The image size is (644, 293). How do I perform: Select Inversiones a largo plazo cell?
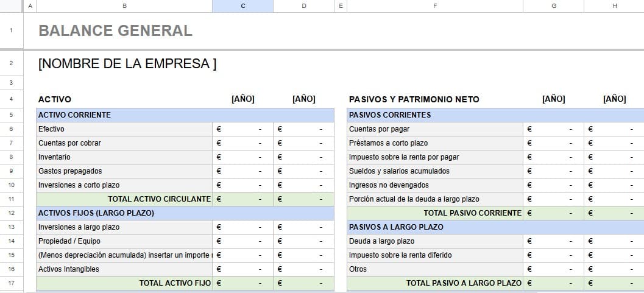coord(124,227)
